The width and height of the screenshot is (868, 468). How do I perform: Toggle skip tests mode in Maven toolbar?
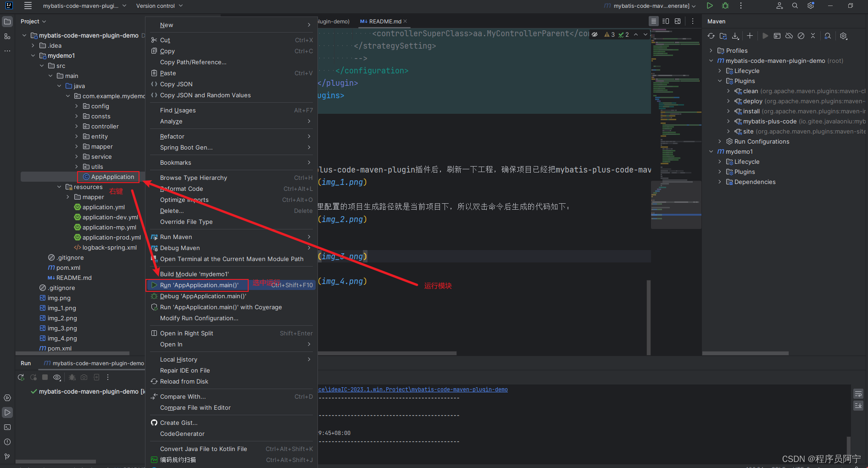coord(801,36)
